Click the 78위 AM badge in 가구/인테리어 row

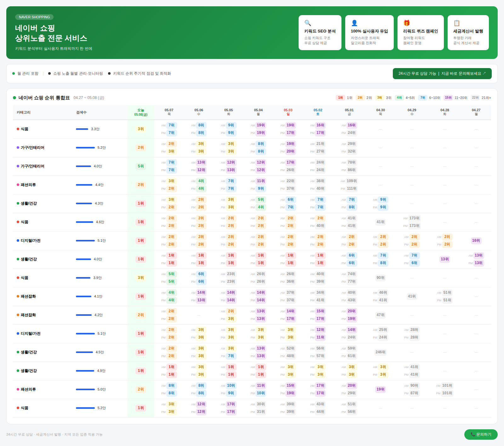pyautogui.click(x=352, y=162)
